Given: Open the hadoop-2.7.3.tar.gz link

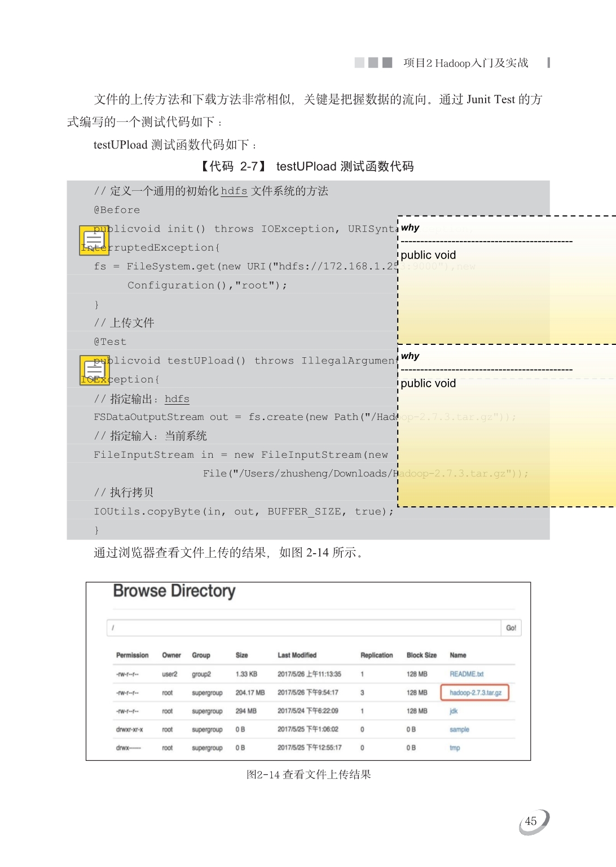Looking at the screenshot, I should click(475, 693).
